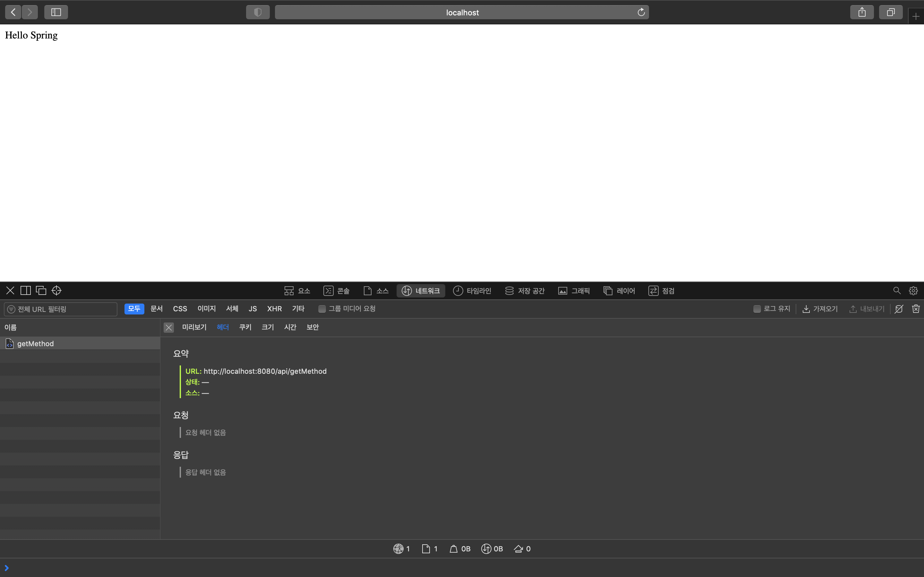Viewport: 924px width, 577px height.
Task: Check the 로그 유지 checkbox
Action: coord(757,309)
